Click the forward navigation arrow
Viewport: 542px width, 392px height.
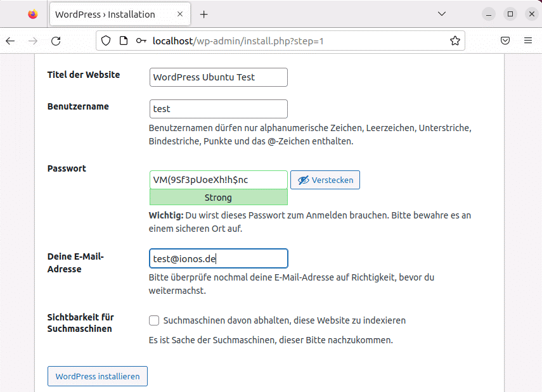tap(33, 41)
